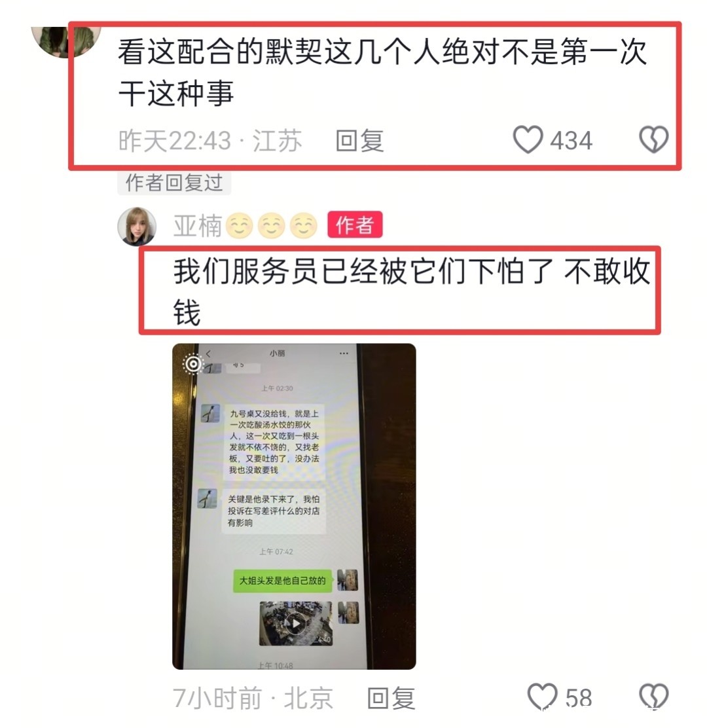
Task: Tap the back arrow in the chat screenshot
Action: [x=208, y=354]
